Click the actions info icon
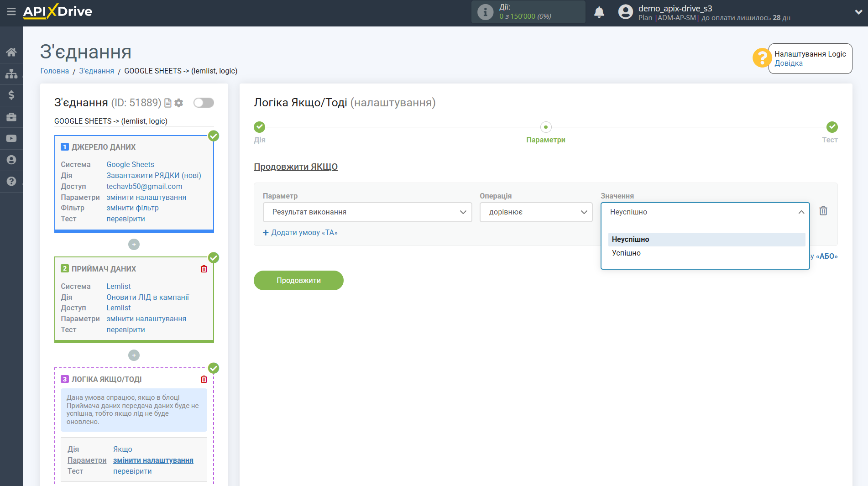Viewport: 868px width, 486px height. (x=485, y=12)
